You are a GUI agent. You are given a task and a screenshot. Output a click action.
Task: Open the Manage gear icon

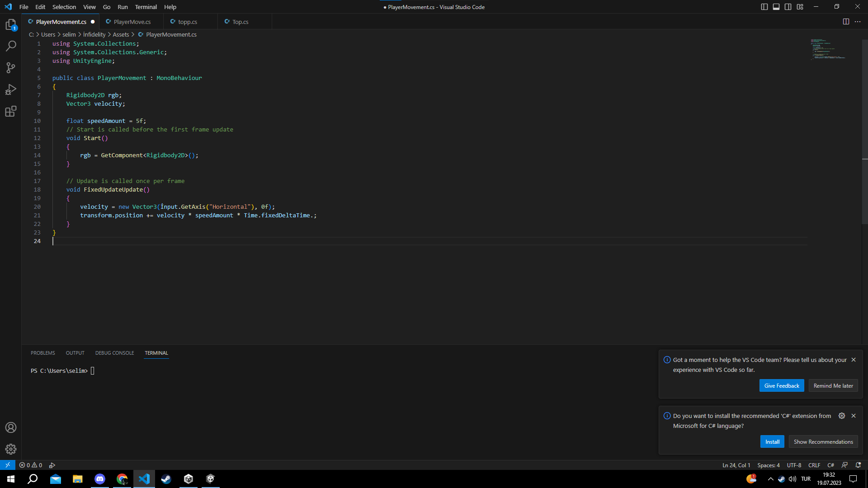coord(11,449)
